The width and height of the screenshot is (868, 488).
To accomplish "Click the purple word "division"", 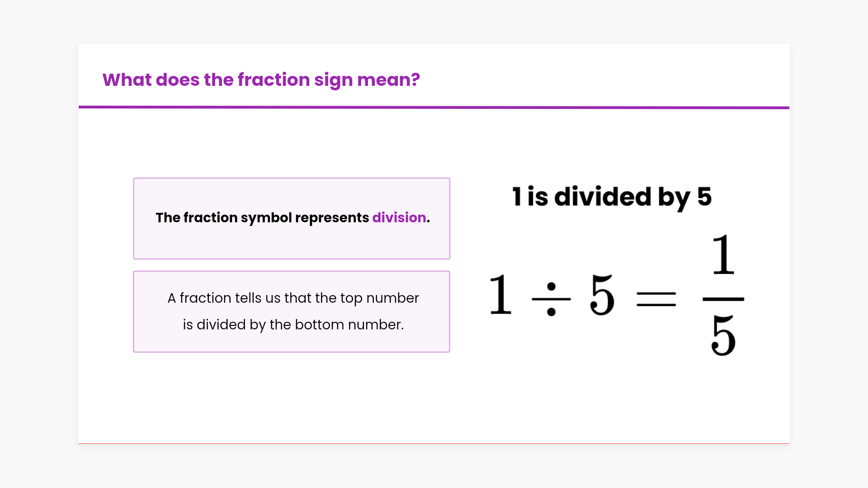I will (399, 218).
